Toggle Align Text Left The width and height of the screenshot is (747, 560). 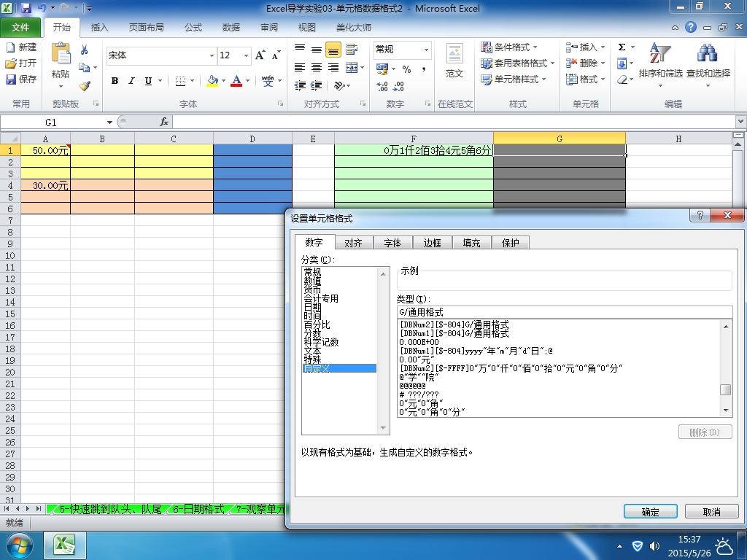click(x=300, y=68)
